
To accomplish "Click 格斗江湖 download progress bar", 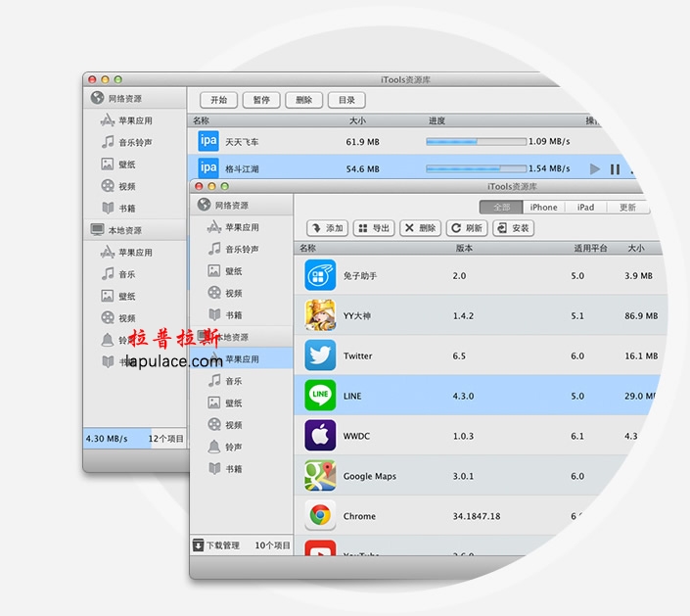I will point(476,168).
